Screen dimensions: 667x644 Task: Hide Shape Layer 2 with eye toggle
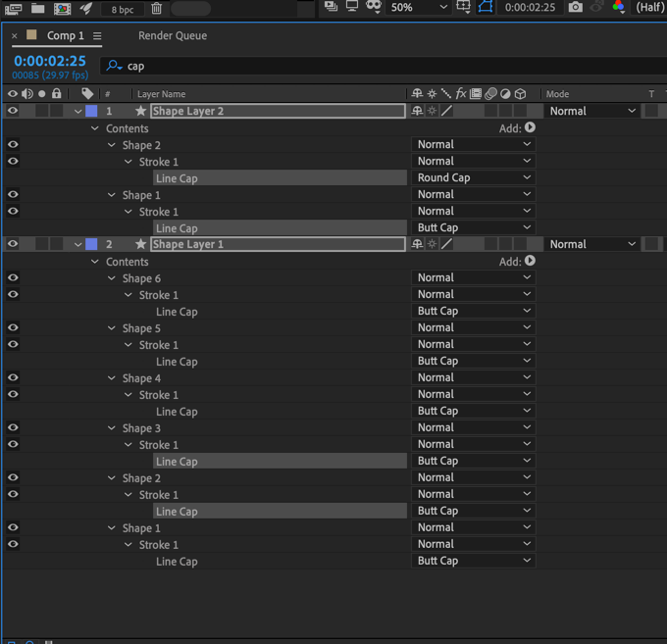[x=13, y=111]
